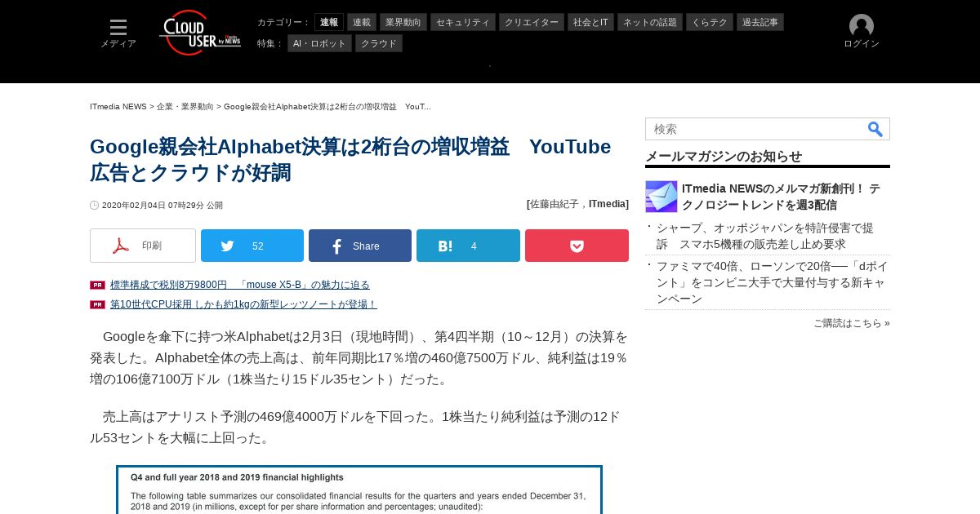Open ITmedia NEWSのメルマガ新創刊 headline

(781, 197)
